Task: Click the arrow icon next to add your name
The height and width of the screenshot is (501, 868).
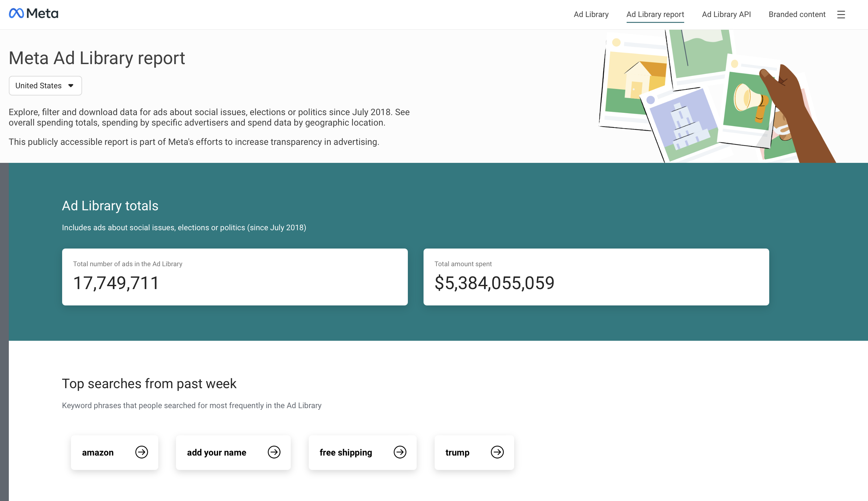Action: click(274, 452)
